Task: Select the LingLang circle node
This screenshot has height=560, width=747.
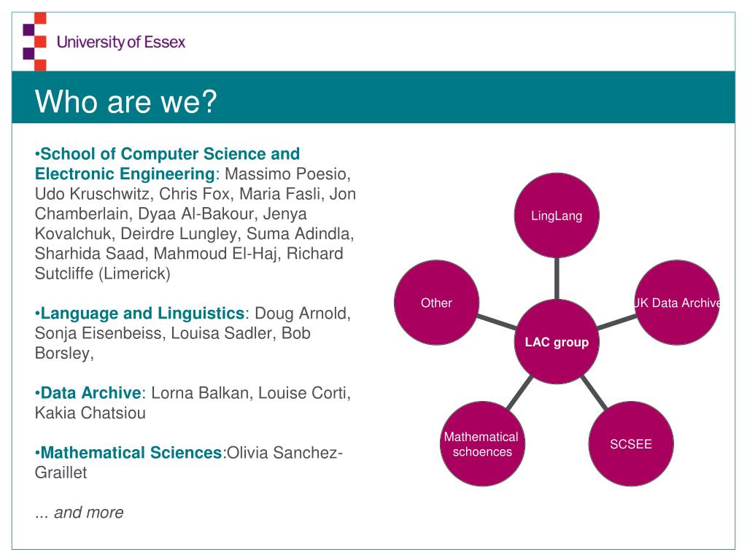Action: pos(557,215)
